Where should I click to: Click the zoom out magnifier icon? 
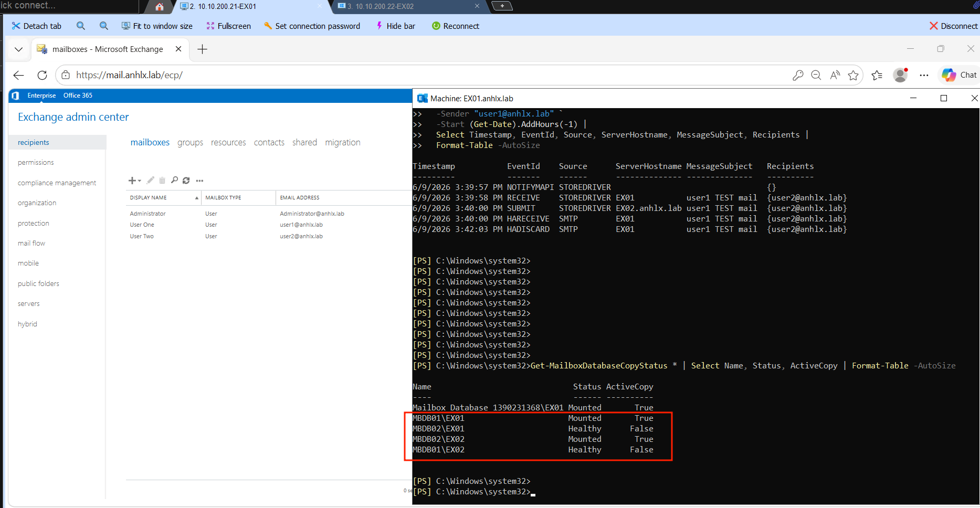tap(104, 26)
